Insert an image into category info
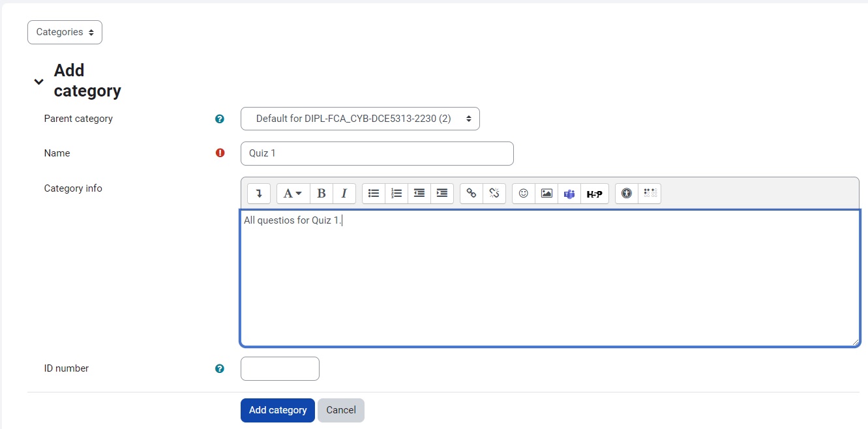Screen dimensions: 868x429 (x=546, y=194)
